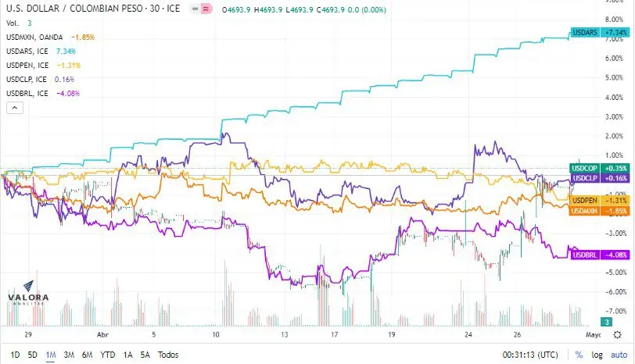Open the UTC time zone menu

pos(530,355)
